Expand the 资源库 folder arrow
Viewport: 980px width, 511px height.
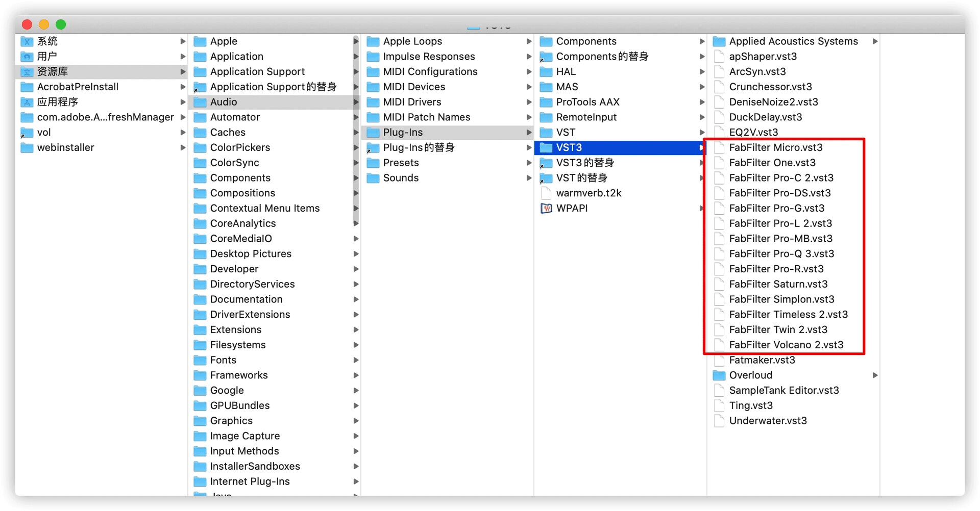[183, 72]
